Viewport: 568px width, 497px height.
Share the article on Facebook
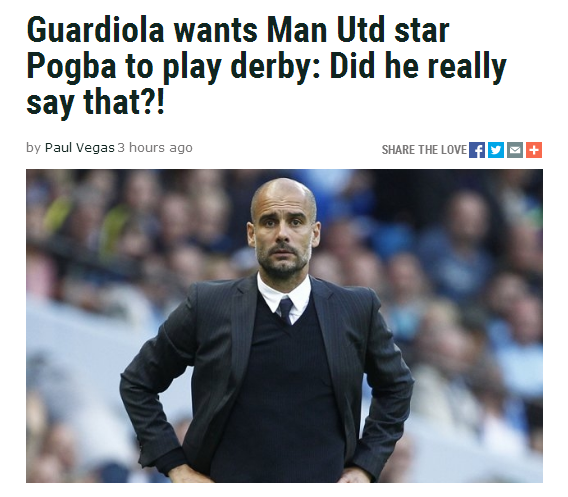477,150
